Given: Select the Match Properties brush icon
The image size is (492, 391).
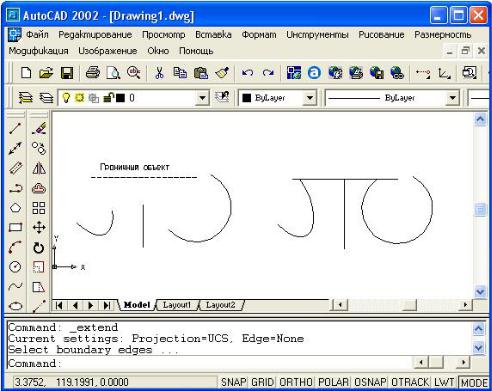Looking at the screenshot, I should coord(222,73).
